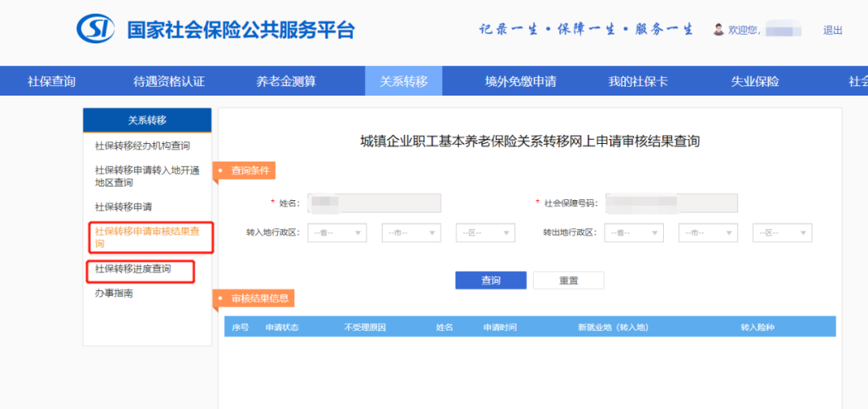Click the 重置 reset button
Image resolution: width=868 pixels, height=409 pixels.
point(568,280)
